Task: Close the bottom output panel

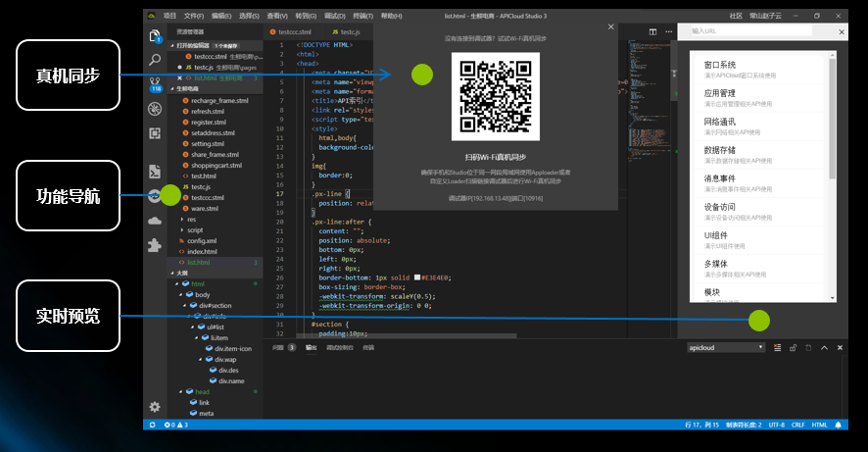Action: pyautogui.click(x=840, y=347)
